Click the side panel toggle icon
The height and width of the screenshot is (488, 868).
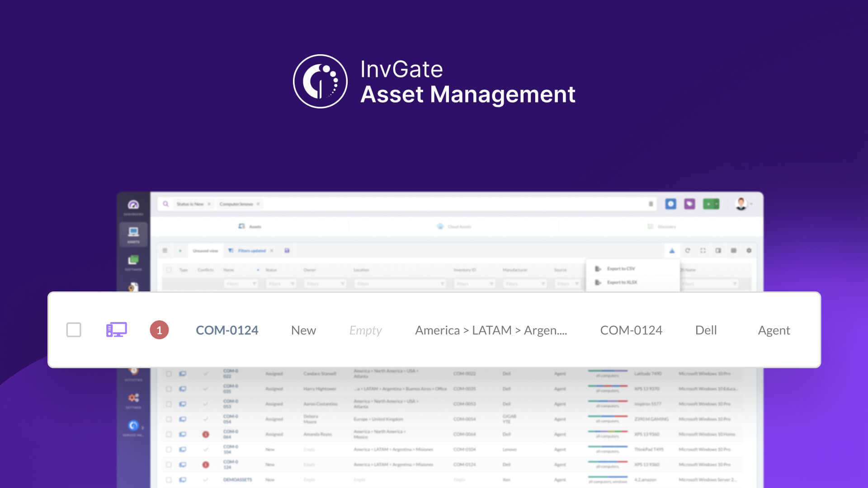(718, 250)
